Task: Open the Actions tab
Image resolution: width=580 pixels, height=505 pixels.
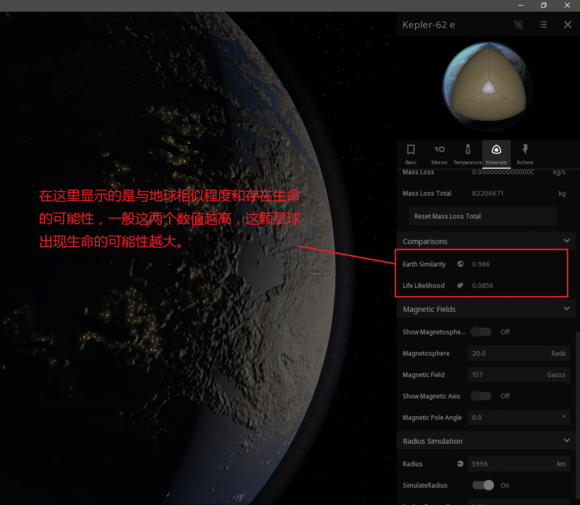Action: pyautogui.click(x=525, y=154)
